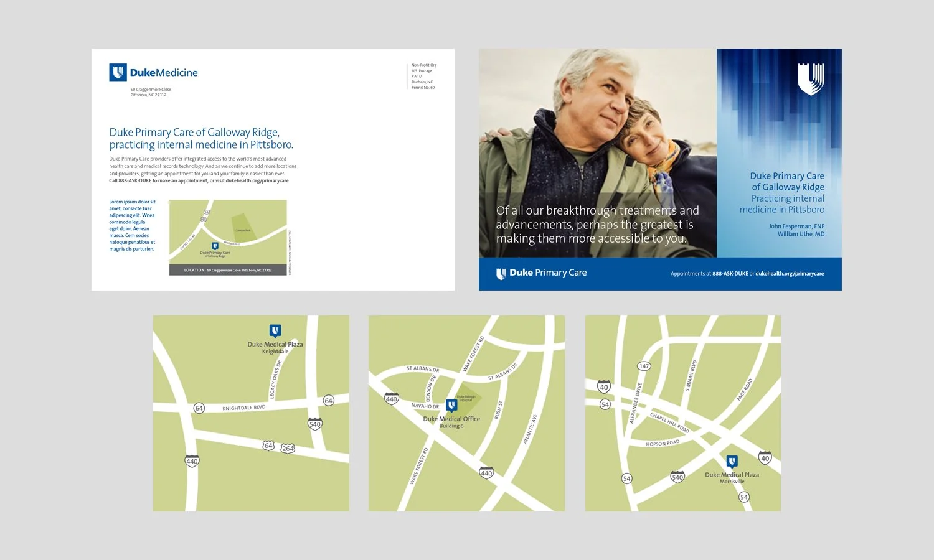Image resolution: width=934 pixels, height=560 pixels.
Task: Click the 440 shield on the Knightdale map
Action: click(x=192, y=461)
